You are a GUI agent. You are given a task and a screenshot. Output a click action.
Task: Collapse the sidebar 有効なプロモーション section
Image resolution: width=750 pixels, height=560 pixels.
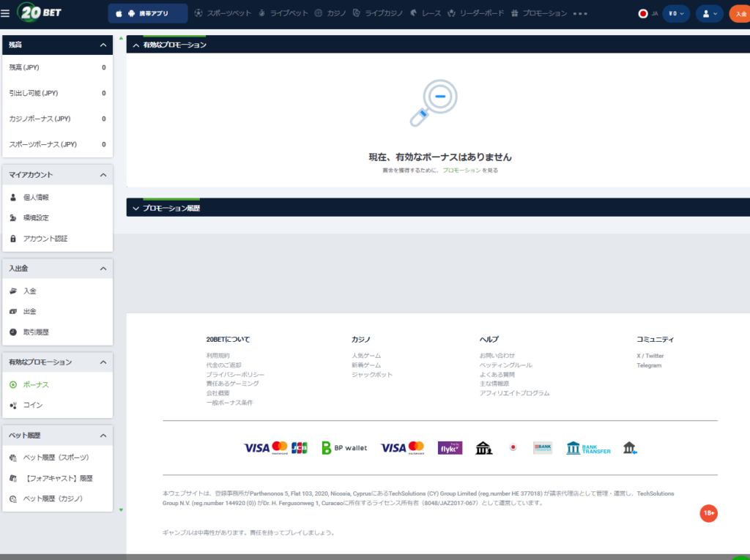pos(103,362)
